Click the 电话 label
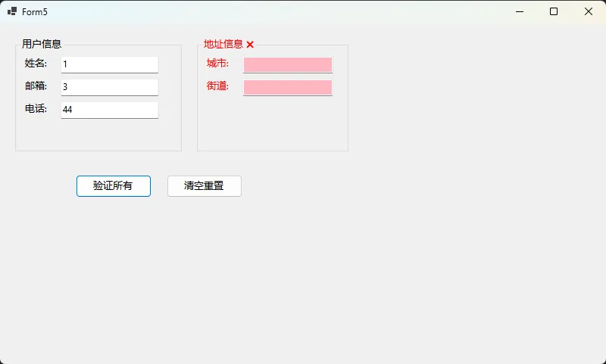The height and width of the screenshot is (364, 606). 36,109
